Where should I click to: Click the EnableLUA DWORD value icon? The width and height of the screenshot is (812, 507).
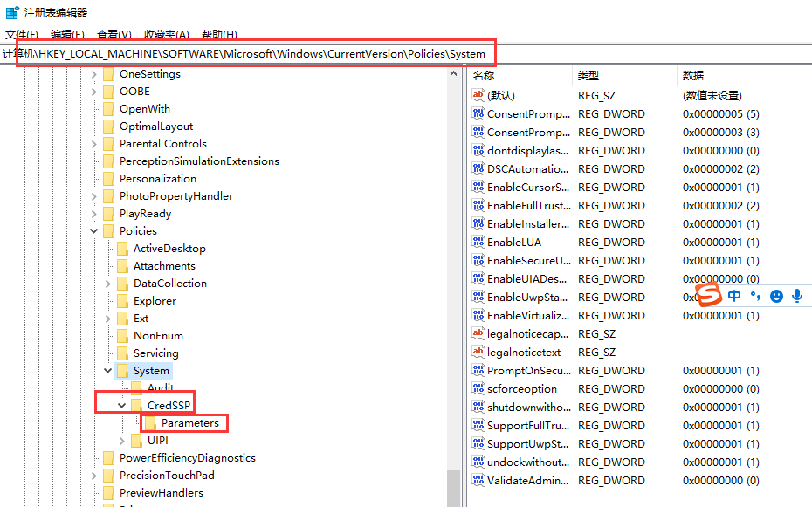[478, 243]
